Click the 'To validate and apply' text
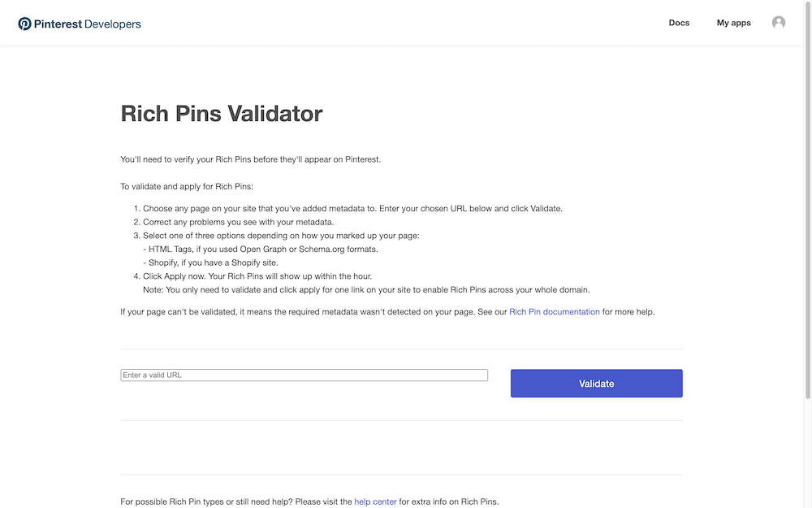812x508 pixels. pos(187,187)
